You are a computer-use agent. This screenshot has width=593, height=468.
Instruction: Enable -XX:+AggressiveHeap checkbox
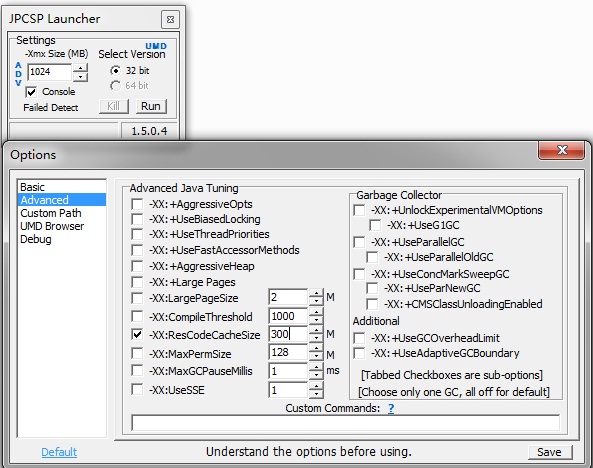coord(137,266)
